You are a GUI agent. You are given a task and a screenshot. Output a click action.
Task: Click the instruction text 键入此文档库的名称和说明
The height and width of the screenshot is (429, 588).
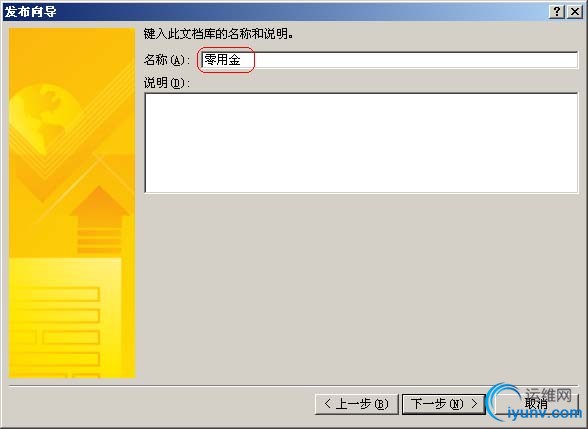click(218, 34)
